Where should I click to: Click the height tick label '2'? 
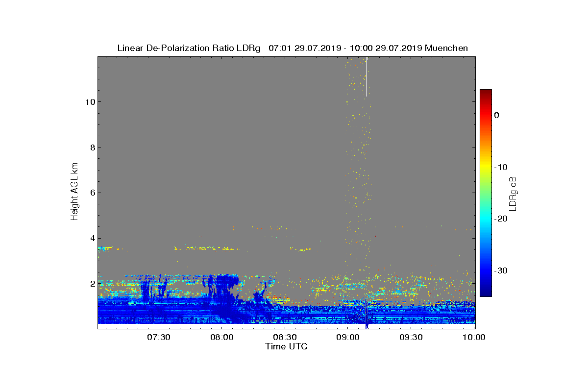pyautogui.click(x=92, y=284)
